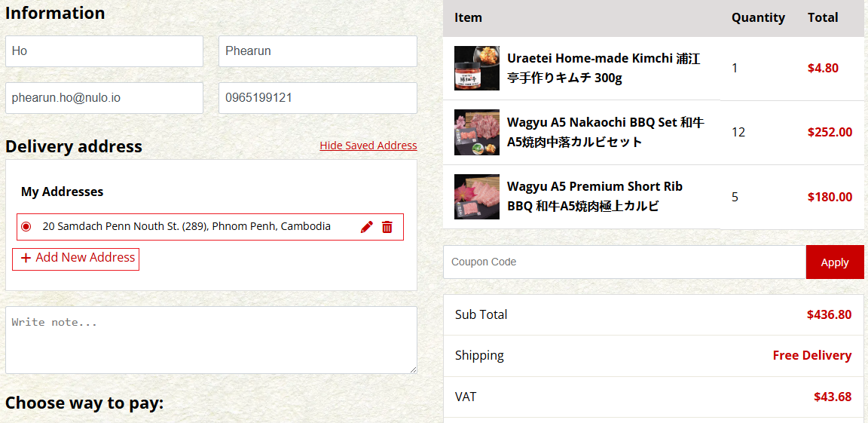Open Wagyu A5 Nakaochi BBQ Set image
Screen dimensions: 868x423
(477, 132)
